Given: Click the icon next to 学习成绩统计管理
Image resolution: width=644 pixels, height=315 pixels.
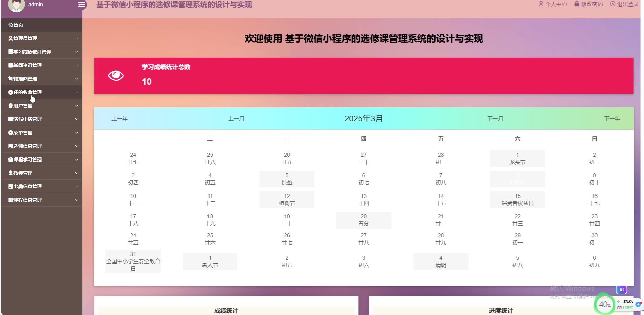Looking at the screenshot, I should click(x=11, y=52).
